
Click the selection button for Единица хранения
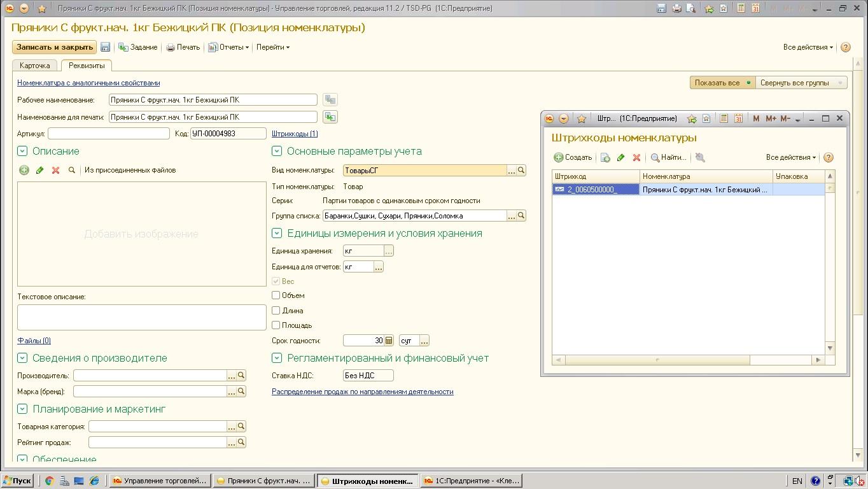point(389,251)
